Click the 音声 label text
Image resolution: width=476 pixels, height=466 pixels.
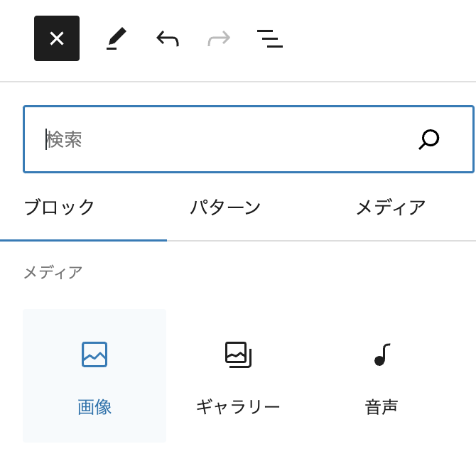coord(382,407)
